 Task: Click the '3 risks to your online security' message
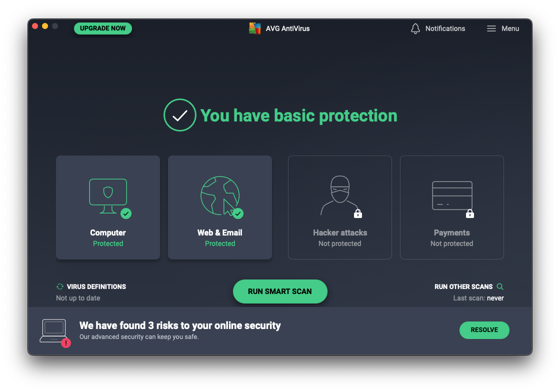click(x=180, y=325)
